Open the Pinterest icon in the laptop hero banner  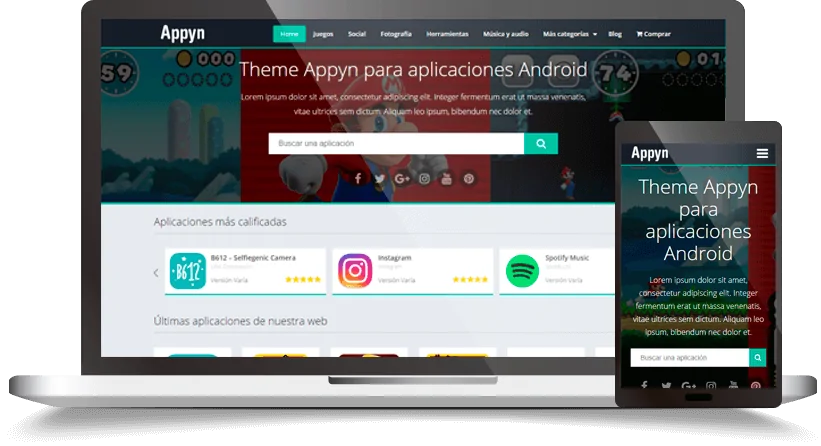coord(469,179)
